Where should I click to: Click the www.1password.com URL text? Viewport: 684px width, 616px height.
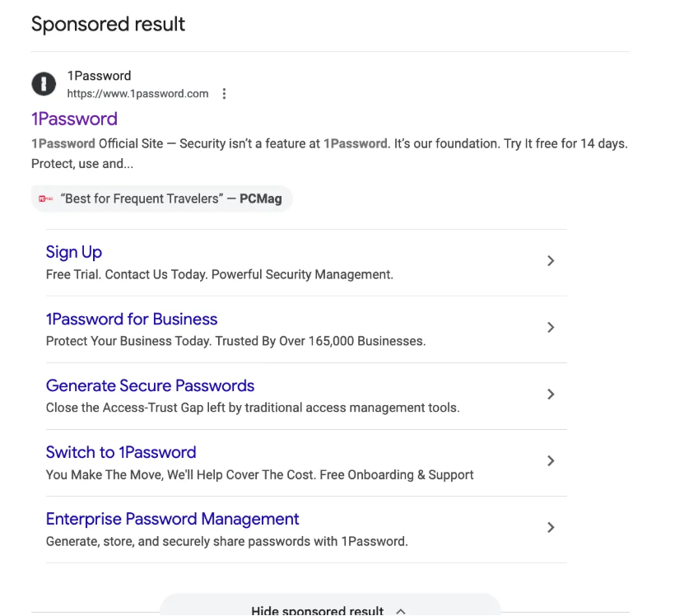point(137,94)
